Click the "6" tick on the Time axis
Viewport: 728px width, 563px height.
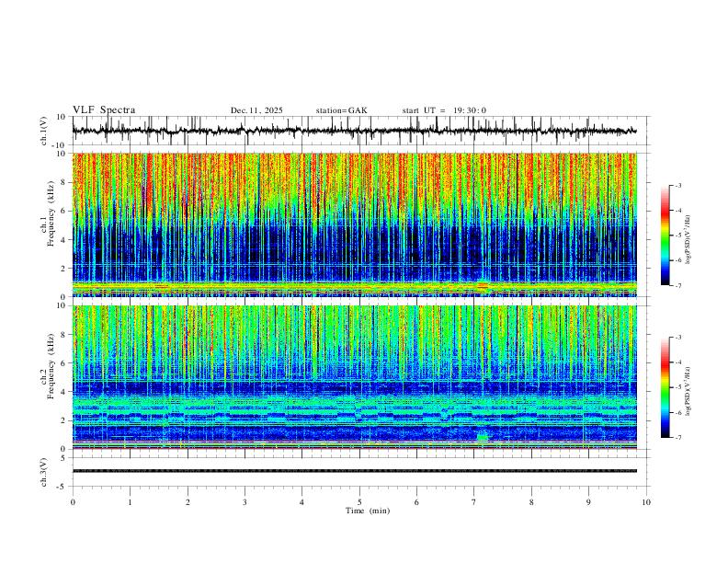416,502
